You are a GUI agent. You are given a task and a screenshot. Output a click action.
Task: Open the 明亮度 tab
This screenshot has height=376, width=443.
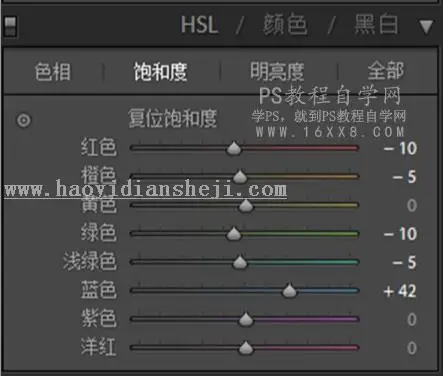click(x=277, y=71)
